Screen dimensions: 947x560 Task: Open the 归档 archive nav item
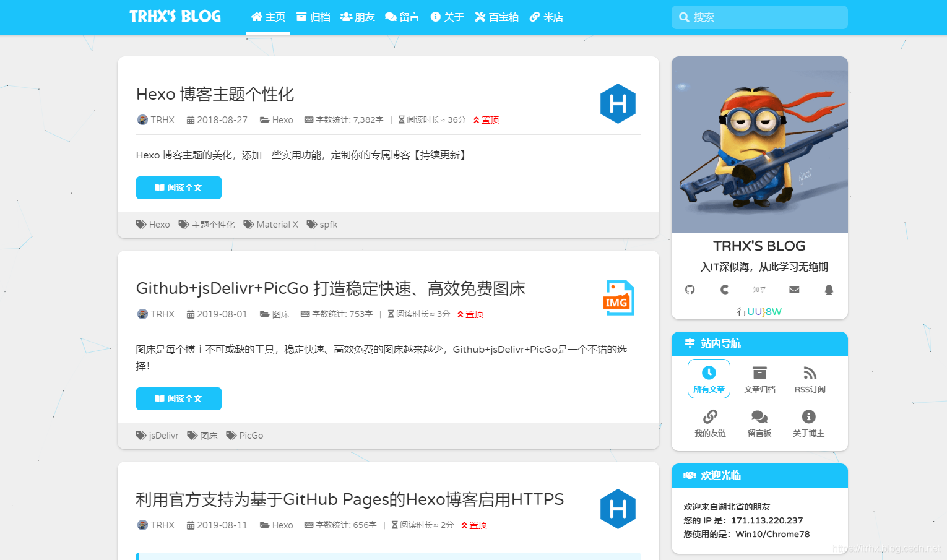tap(313, 17)
